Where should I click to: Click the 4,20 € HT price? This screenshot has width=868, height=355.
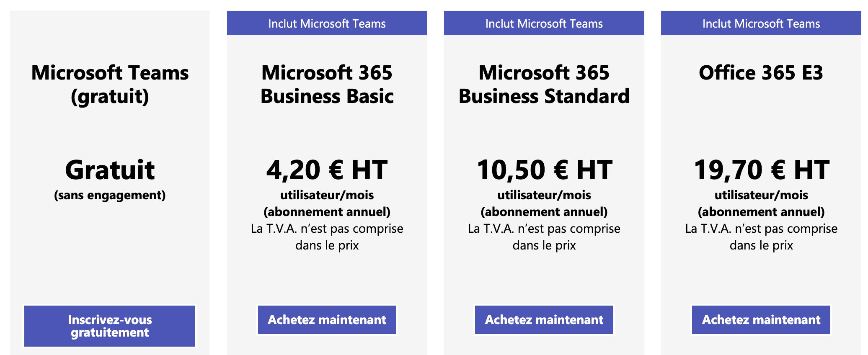click(x=327, y=170)
